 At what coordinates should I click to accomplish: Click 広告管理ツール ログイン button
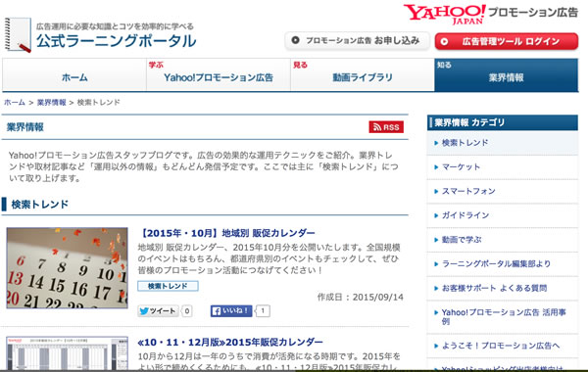coord(507,41)
